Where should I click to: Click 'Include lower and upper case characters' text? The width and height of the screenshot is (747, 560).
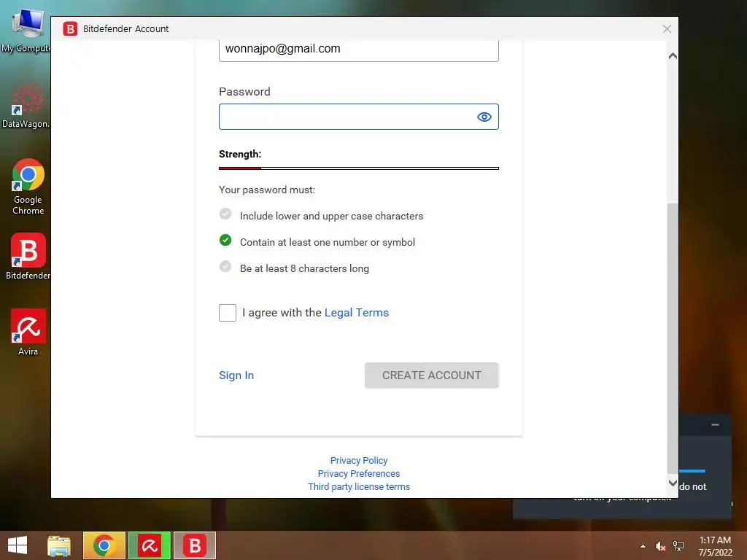[332, 216]
